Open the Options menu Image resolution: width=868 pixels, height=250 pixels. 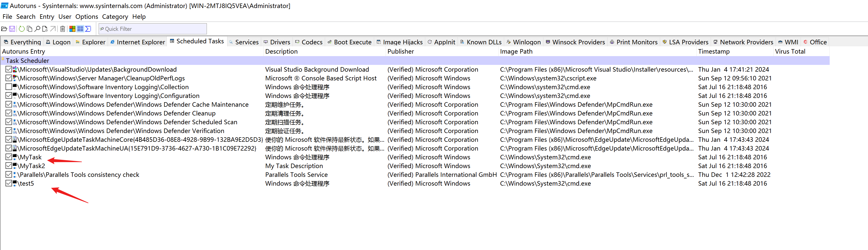click(x=87, y=17)
